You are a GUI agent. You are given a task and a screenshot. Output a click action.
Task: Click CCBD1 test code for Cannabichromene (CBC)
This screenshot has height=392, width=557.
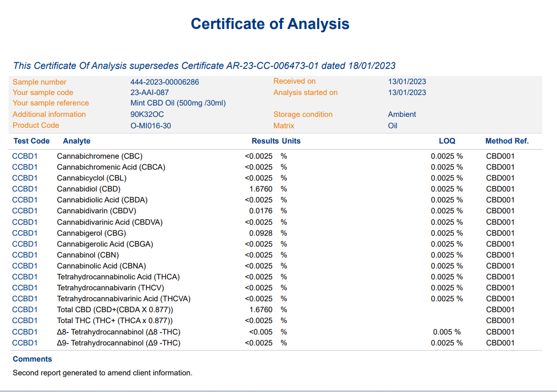(25, 156)
